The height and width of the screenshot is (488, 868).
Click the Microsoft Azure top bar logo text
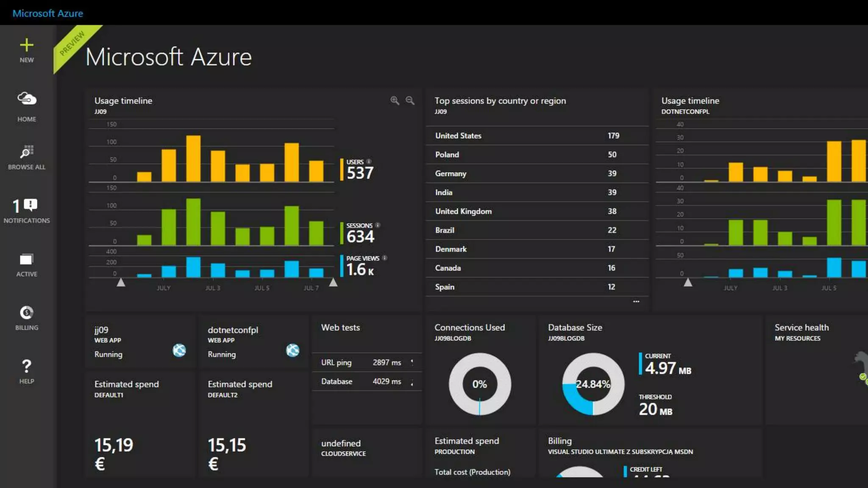[48, 13]
